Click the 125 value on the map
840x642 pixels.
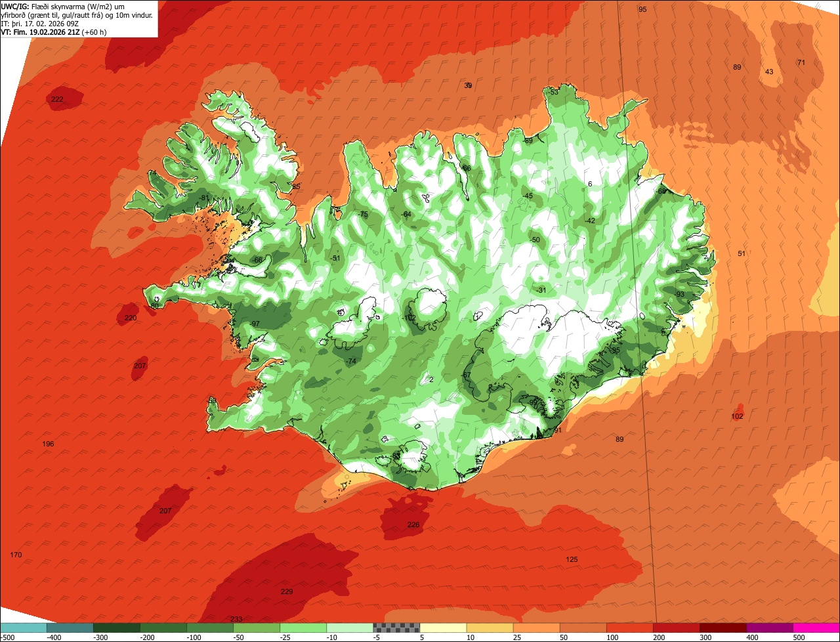pos(572,559)
